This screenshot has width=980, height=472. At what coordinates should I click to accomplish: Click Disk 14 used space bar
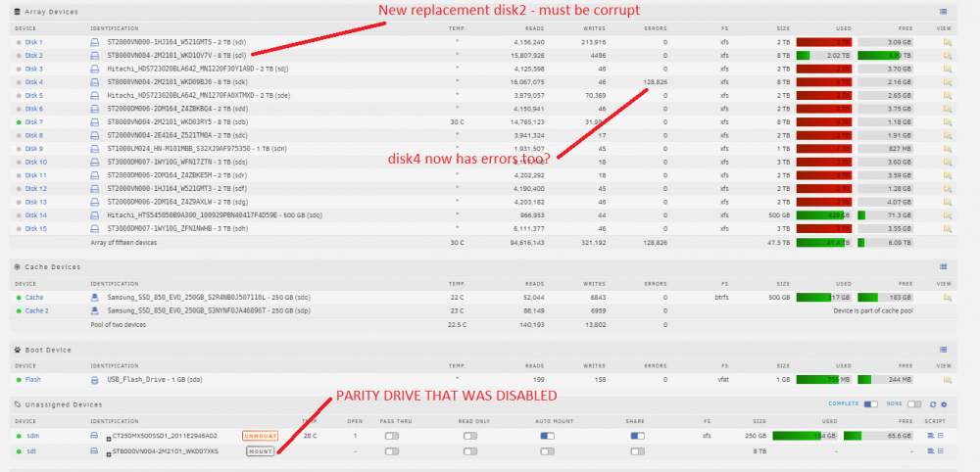[x=824, y=215]
